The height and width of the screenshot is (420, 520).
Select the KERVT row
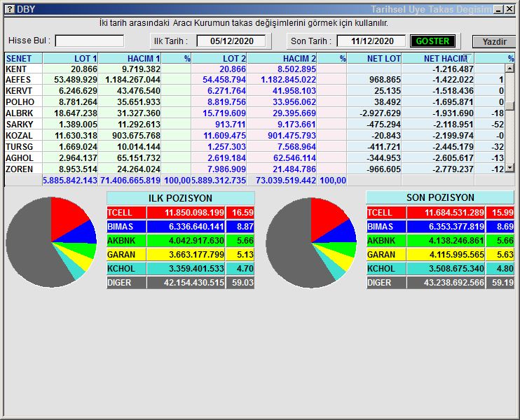click(x=254, y=91)
